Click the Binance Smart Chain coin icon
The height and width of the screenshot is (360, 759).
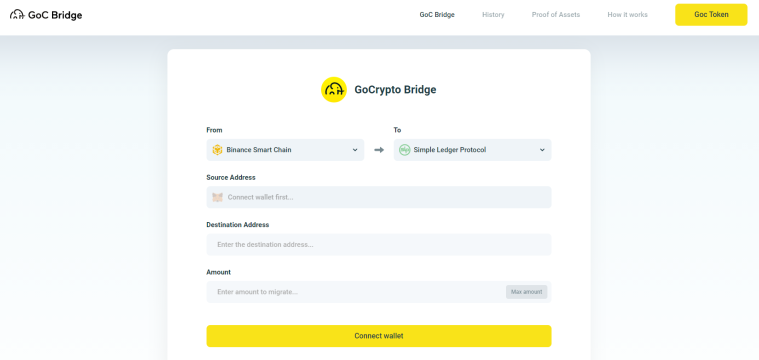coord(217,150)
